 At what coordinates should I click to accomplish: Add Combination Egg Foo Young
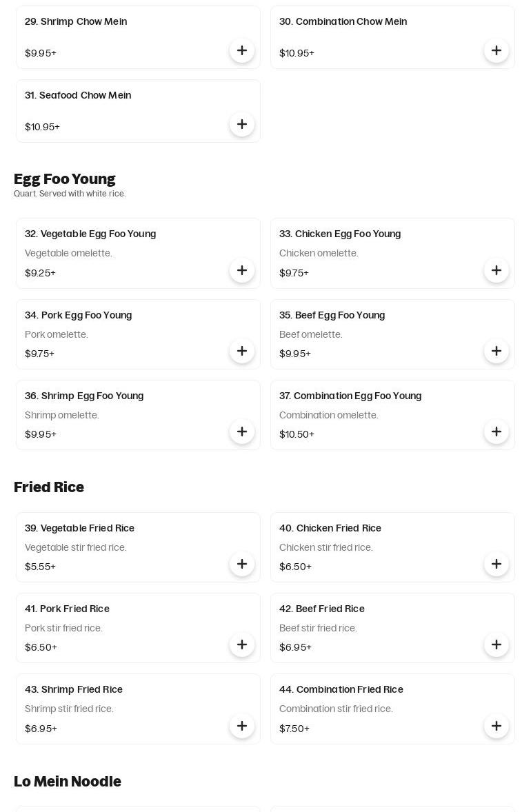coord(497,432)
